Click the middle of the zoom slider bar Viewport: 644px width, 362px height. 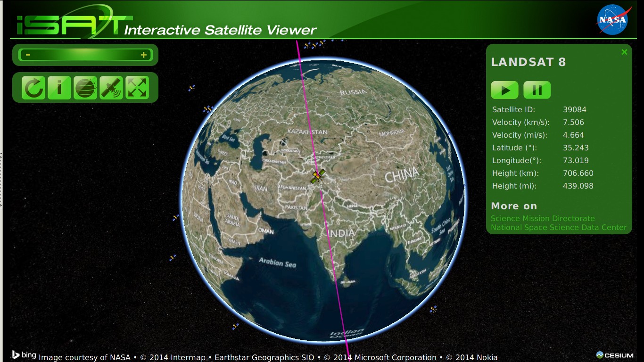[85, 55]
